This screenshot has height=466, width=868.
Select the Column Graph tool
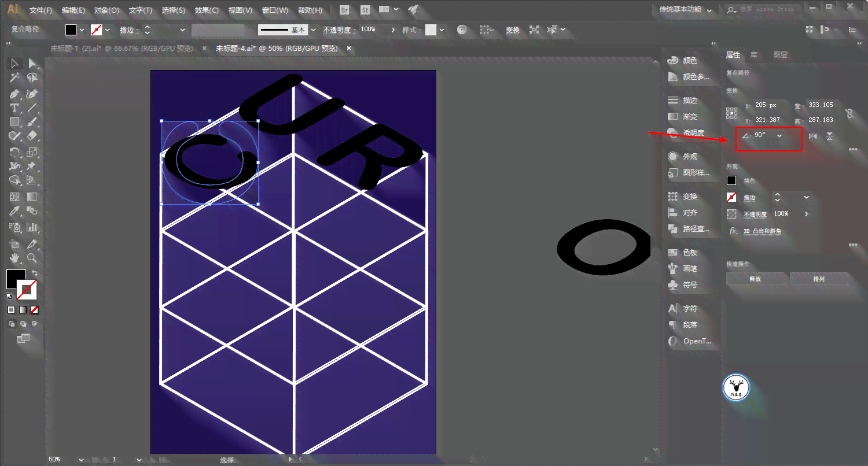click(x=32, y=227)
